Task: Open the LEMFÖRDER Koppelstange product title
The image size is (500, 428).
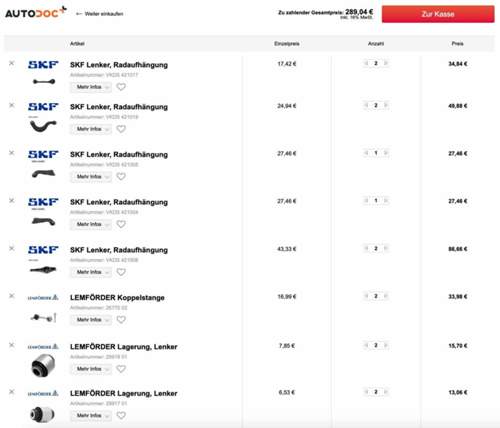Action: [x=117, y=298]
